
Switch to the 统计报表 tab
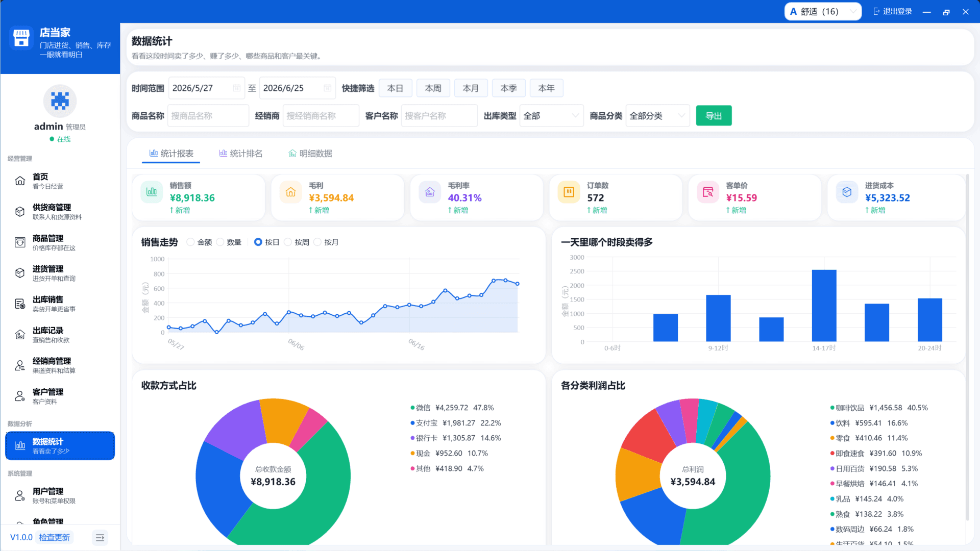pos(171,154)
